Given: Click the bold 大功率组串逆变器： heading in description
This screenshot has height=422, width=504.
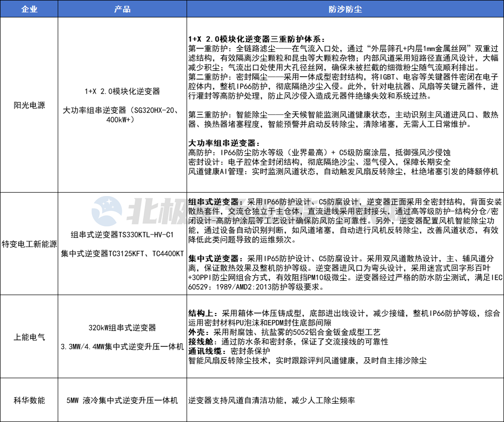Looking at the screenshot, I should pyautogui.click(x=224, y=143).
